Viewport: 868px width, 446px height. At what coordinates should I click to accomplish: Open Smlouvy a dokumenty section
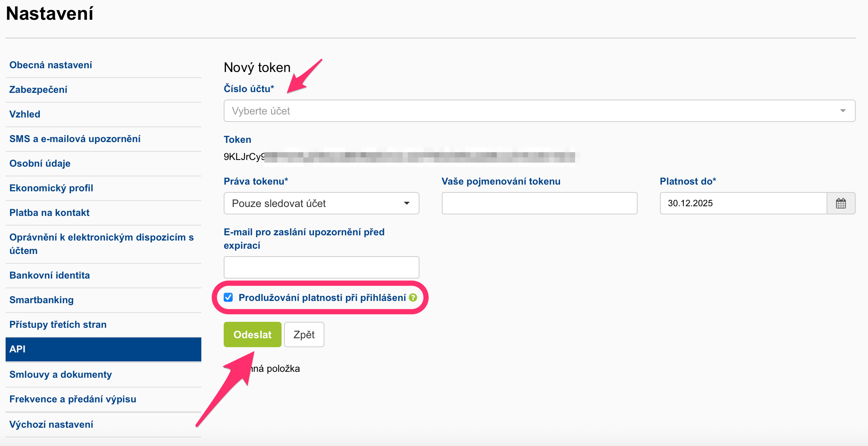[60, 374]
